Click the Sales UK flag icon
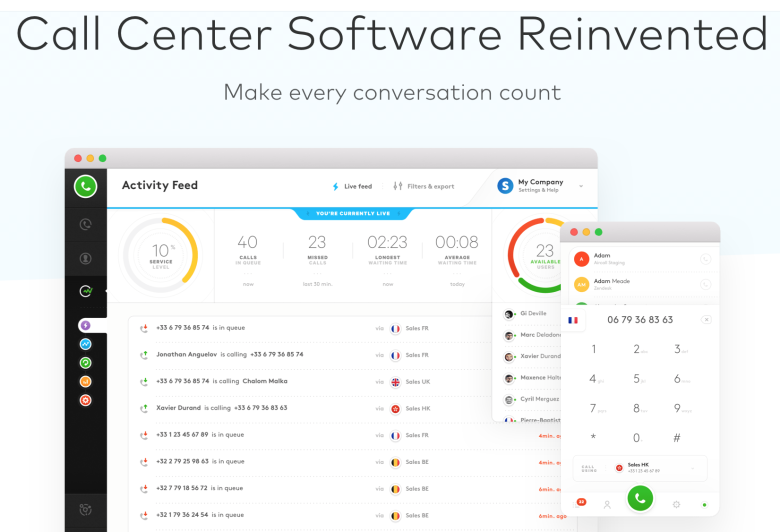 click(395, 382)
